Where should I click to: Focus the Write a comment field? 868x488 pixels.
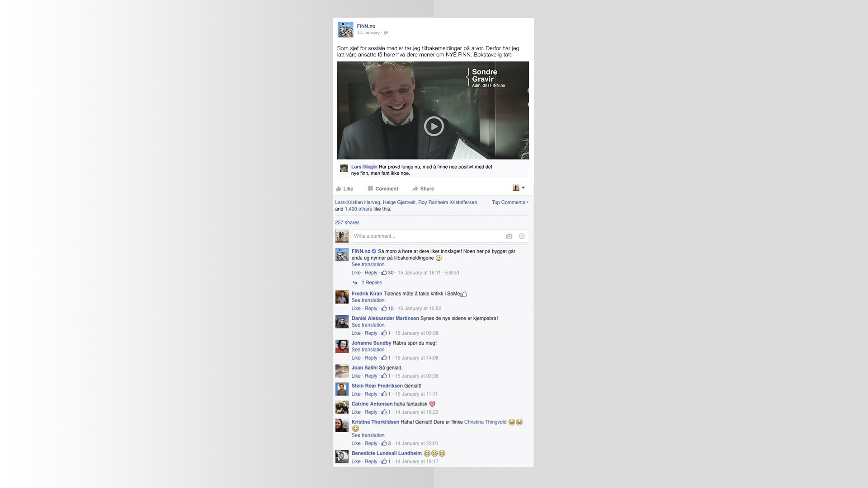coord(440,236)
